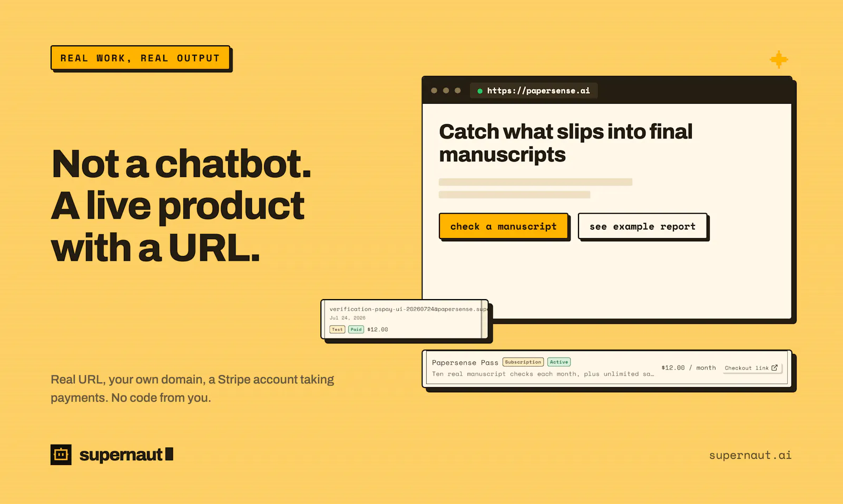Open the supernaut.ai link at bottom right
The image size is (843, 504).
point(750,455)
